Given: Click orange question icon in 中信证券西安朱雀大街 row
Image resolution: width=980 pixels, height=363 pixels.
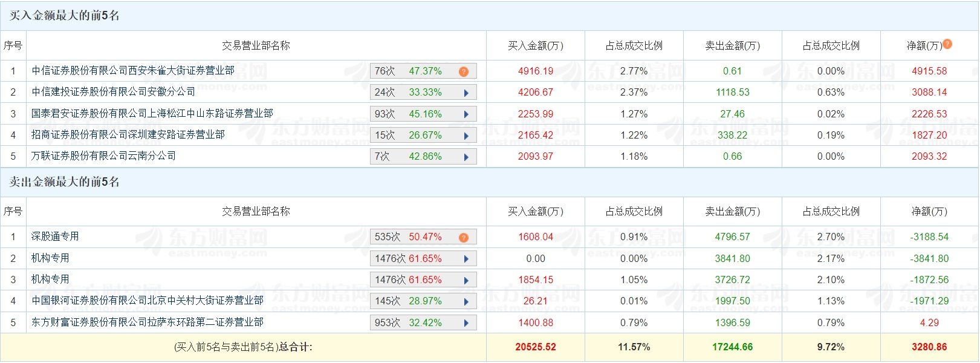Looking at the screenshot, I should [464, 71].
